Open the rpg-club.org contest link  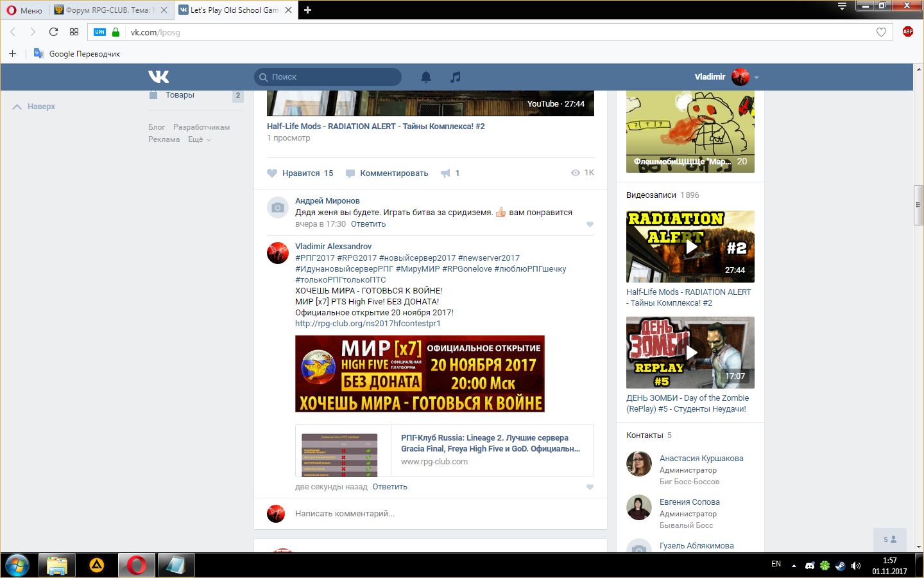click(368, 324)
